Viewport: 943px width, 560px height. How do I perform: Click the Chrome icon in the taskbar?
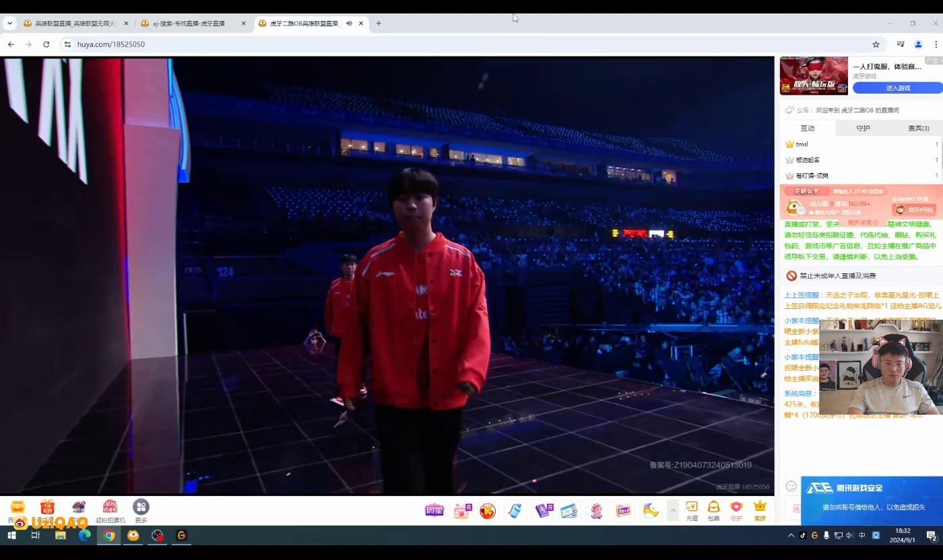(x=109, y=536)
